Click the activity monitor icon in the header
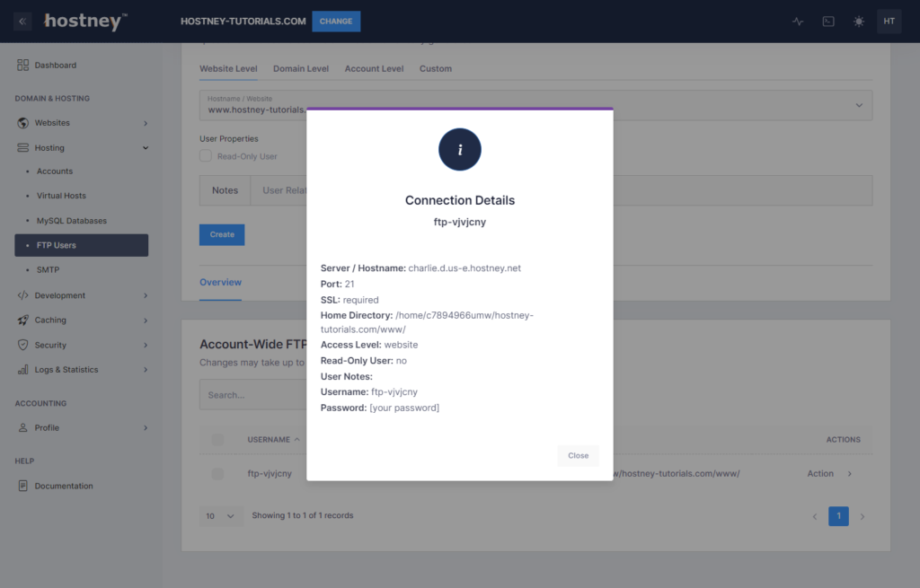This screenshot has width=920, height=588. click(x=797, y=21)
